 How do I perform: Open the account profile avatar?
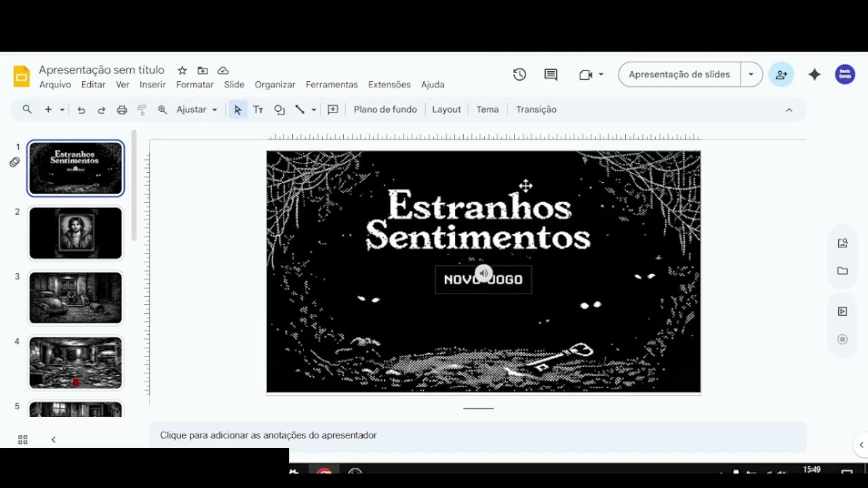tap(845, 75)
